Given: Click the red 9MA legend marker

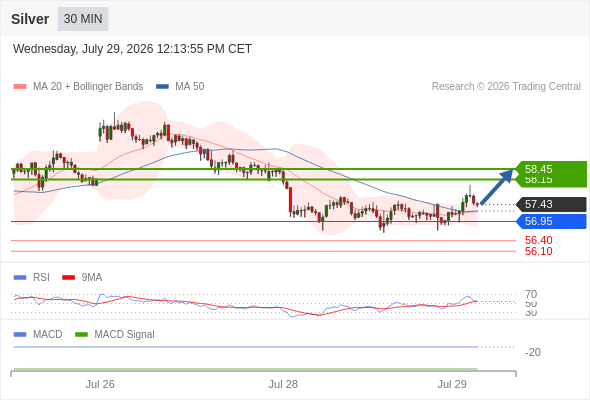Looking at the screenshot, I should pos(68,278).
